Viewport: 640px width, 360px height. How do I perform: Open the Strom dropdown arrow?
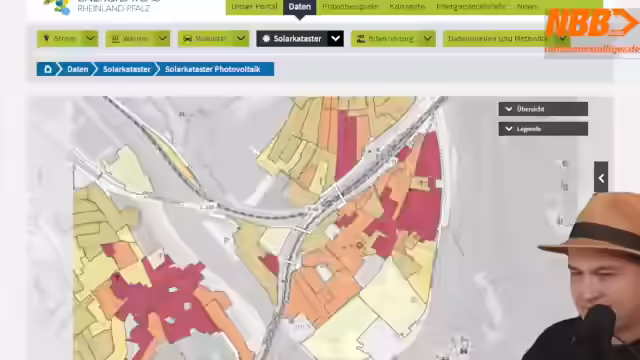point(90,39)
